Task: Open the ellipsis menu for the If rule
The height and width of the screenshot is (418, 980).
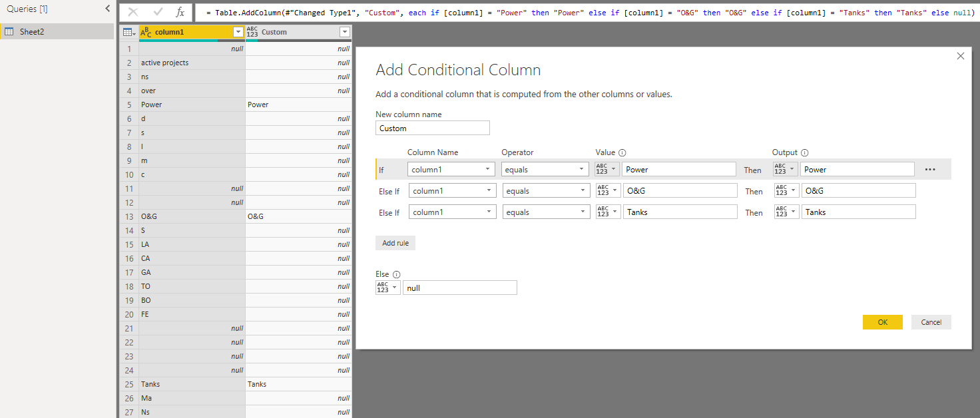Action: pos(930,169)
